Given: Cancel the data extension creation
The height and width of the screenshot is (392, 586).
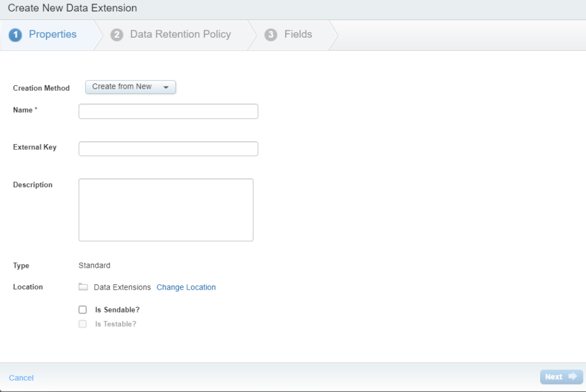Looking at the screenshot, I should [21, 377].
